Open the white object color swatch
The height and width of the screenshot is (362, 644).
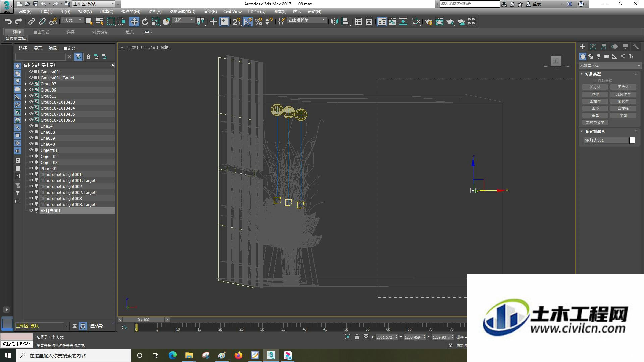[632, 141]
